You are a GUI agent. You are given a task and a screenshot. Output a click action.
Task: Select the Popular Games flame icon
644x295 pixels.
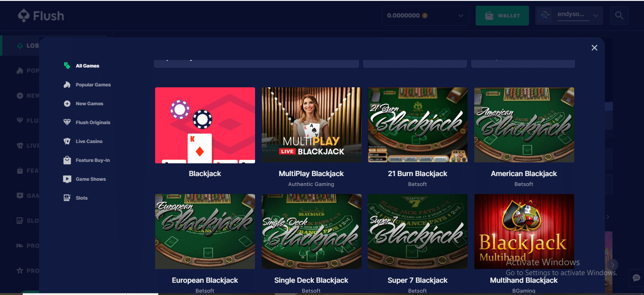pyautogui.click(x=67, y=84)
